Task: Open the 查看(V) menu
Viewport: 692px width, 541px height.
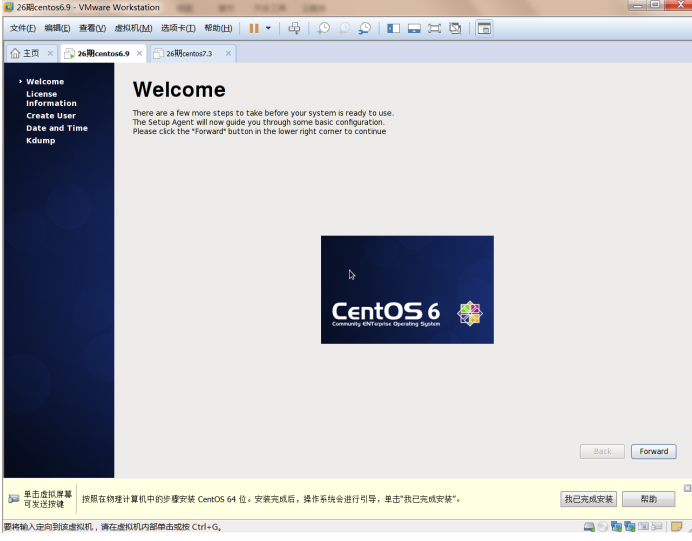Action: click(x=92, y=28)
